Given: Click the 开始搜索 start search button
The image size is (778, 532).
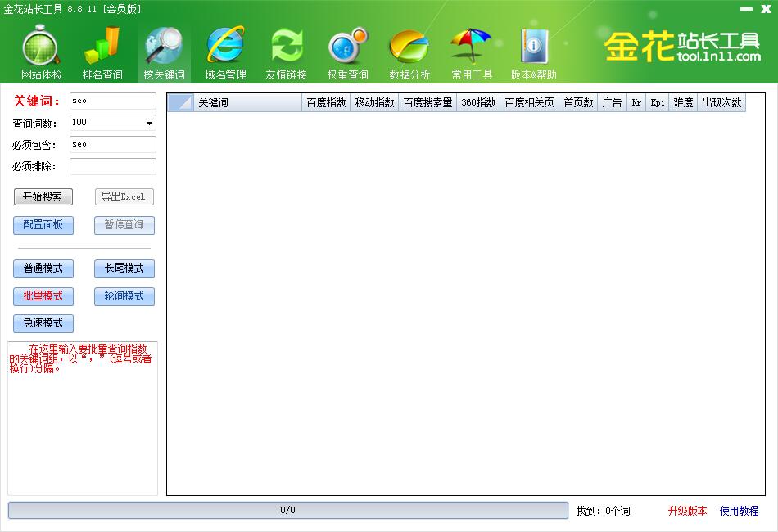Looking at the screenshot, I should click(x=43, y=196).
